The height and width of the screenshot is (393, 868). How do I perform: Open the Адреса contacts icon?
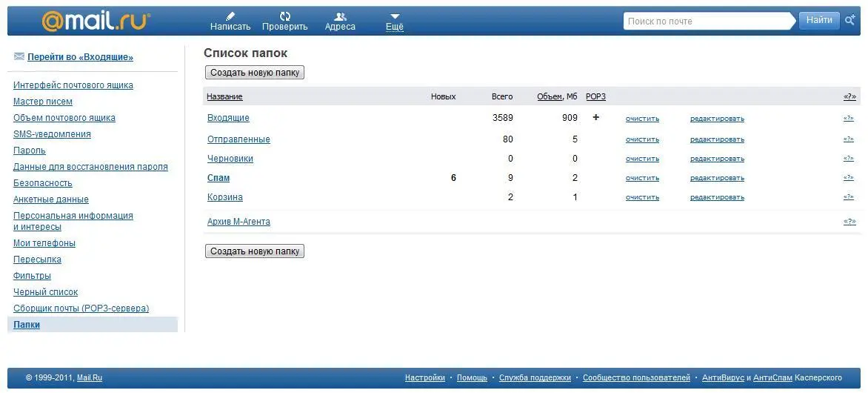pyautogui.click(x=340, y=16)
